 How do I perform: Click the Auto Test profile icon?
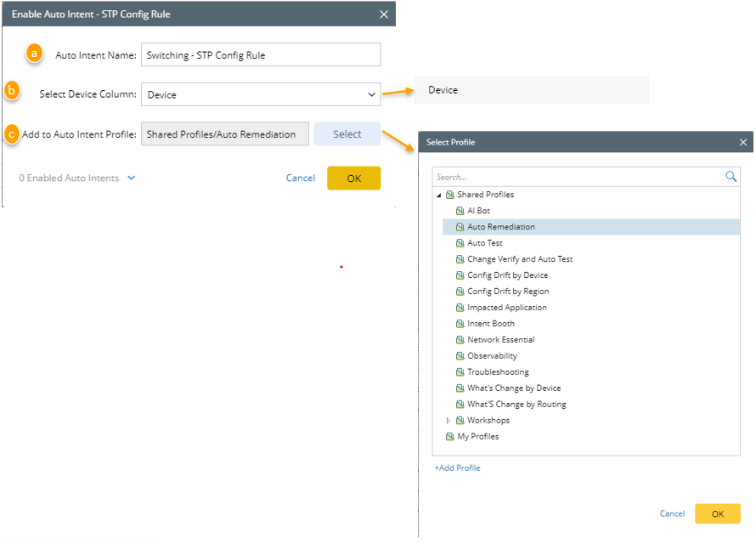click(460, 243)
